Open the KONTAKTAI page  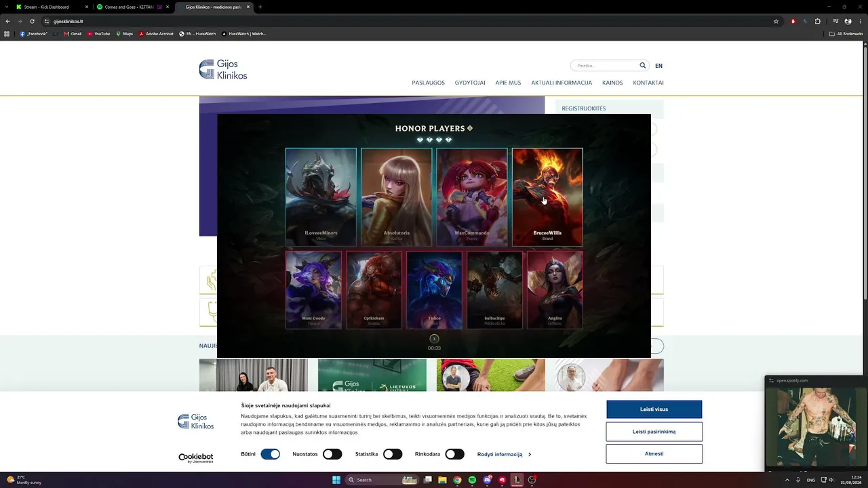(x=648, y=83)
